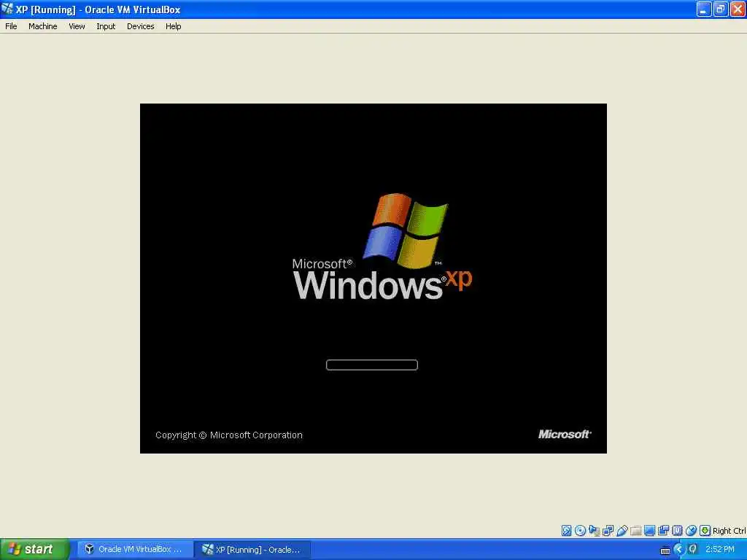Click the mouse integration status icon
Viewport: 747px width, 560px height.
click(692, 531)
